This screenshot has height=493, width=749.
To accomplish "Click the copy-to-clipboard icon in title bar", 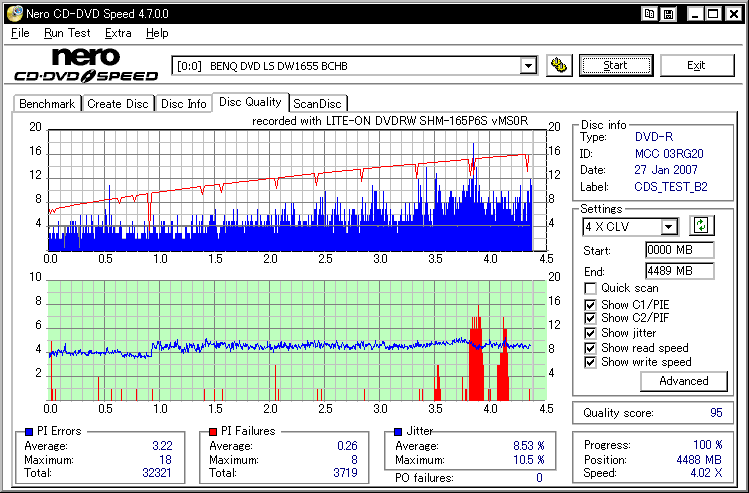I will tap(650, 13).
